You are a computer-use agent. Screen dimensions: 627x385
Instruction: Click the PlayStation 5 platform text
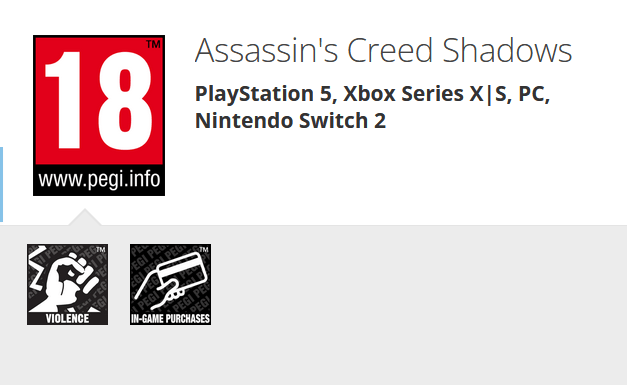click(x=263, y=94)
